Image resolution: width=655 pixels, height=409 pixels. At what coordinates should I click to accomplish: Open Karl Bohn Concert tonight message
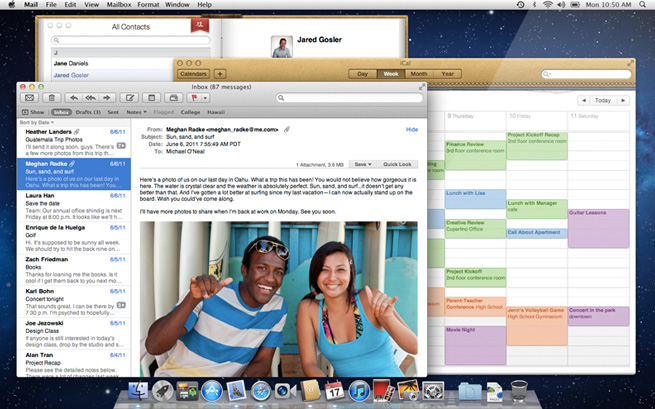point(74,302)
